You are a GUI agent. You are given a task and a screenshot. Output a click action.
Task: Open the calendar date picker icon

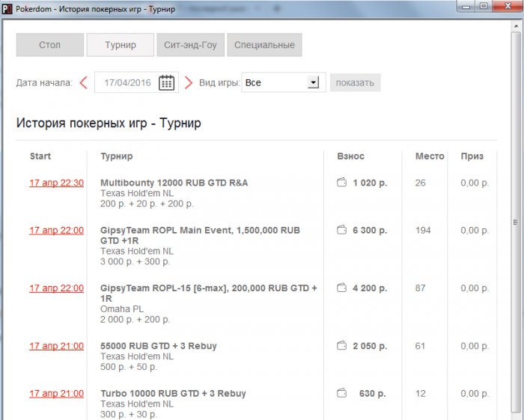coord(166,82)
